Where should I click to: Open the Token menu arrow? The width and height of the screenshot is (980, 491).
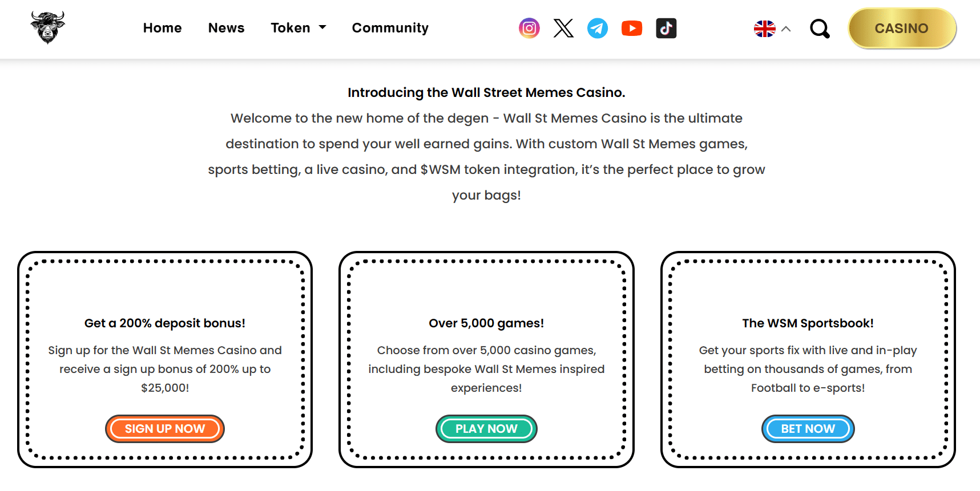(322, 27)
